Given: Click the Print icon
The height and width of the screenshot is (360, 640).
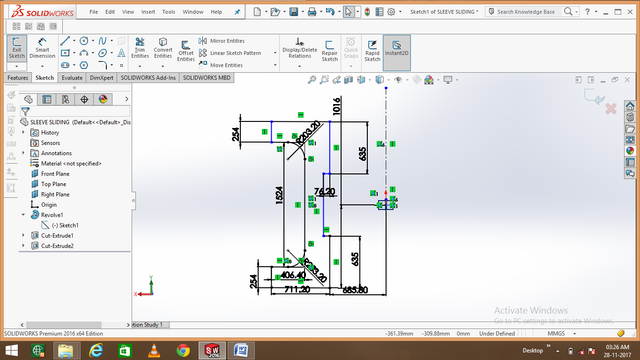Looking at the screenshot, I should (312, 12).
